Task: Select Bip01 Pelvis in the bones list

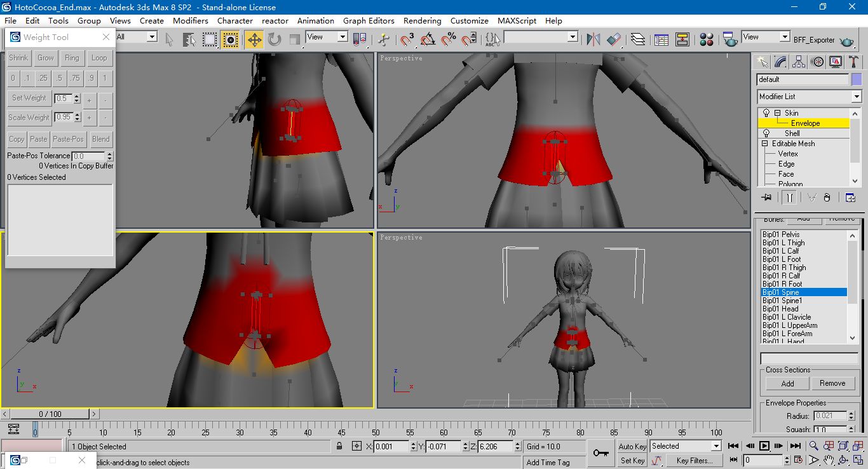Action: tap(781, 234)
